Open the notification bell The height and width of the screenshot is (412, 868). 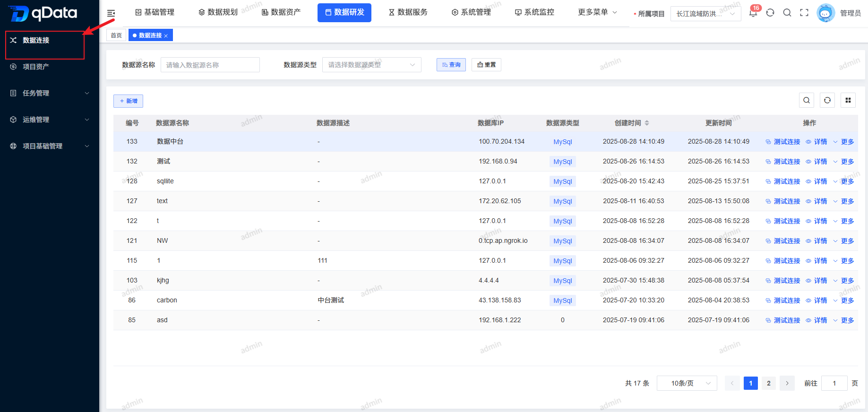coord(753,13)
